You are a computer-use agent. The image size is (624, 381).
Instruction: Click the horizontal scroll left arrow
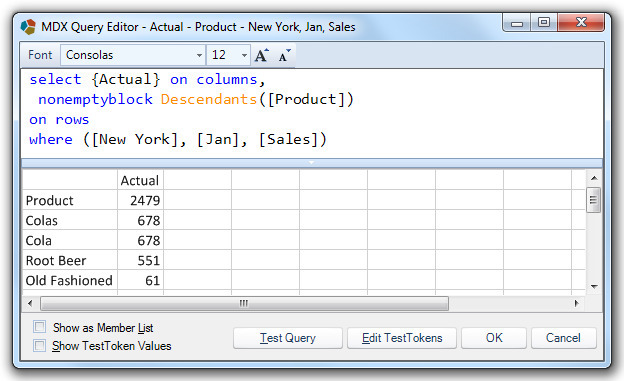[30, 303]
